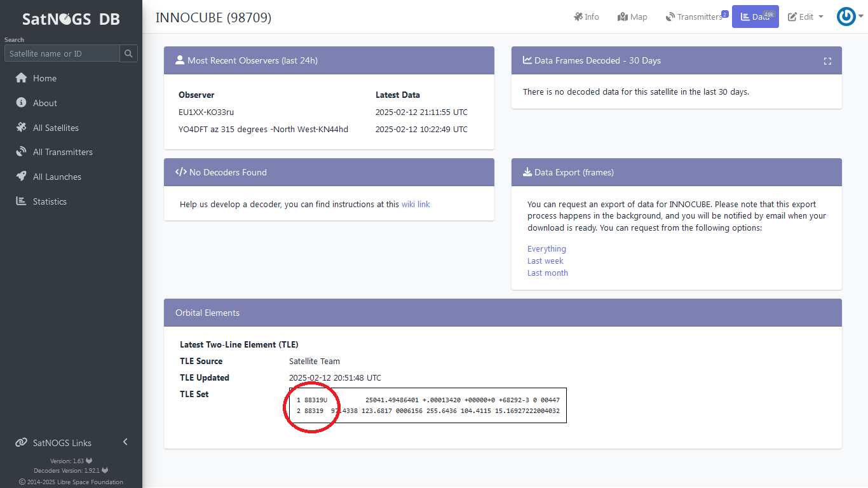Click the search magnifier icon button
868x488 pixels.
(x=128, y=53)
